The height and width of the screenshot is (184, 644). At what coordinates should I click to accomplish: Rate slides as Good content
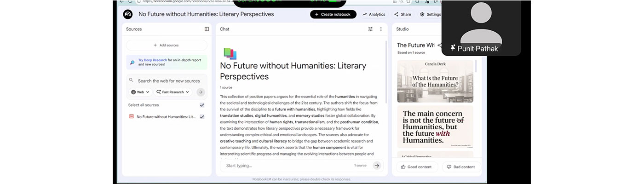point(416,167)
